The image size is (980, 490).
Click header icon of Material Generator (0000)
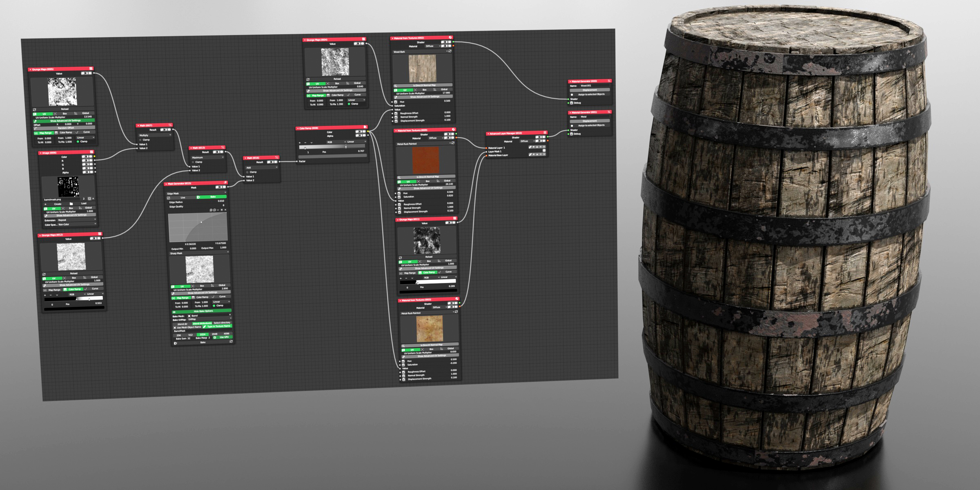pos(609,81)
